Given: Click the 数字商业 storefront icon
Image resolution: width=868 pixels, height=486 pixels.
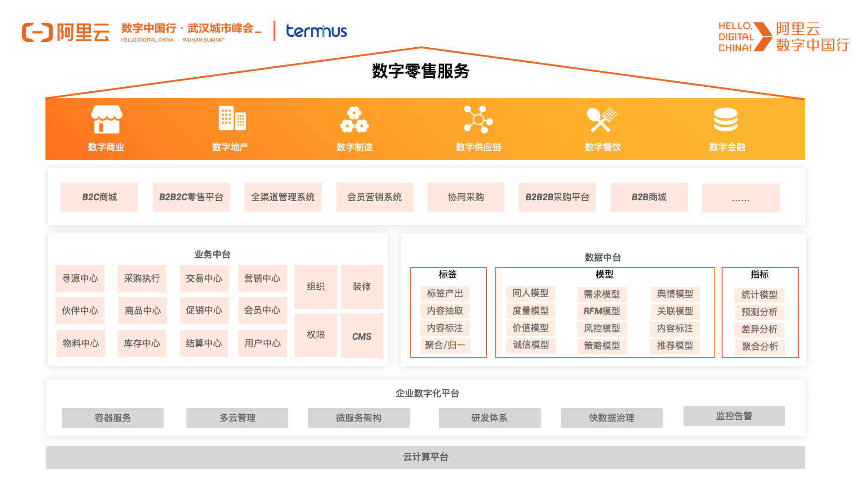Looking at the screenshot, I should 107,119.
